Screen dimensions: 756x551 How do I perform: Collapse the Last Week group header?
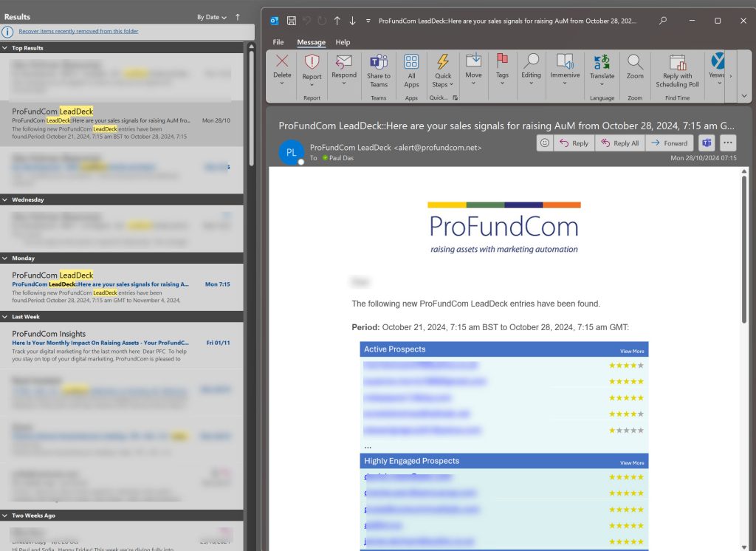(6, 317)
